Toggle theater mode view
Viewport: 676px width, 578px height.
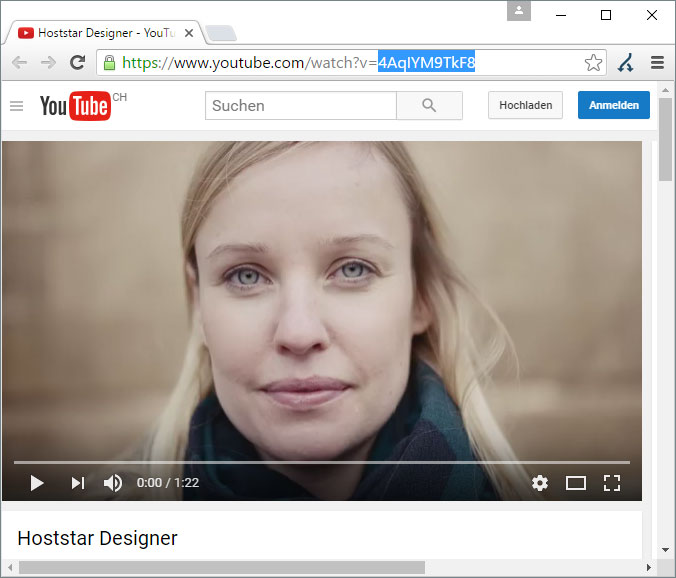point(576,483)
